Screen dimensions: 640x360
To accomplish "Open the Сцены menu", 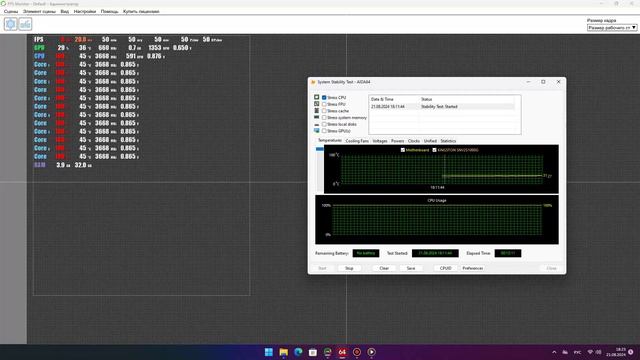I will [11, 11].
